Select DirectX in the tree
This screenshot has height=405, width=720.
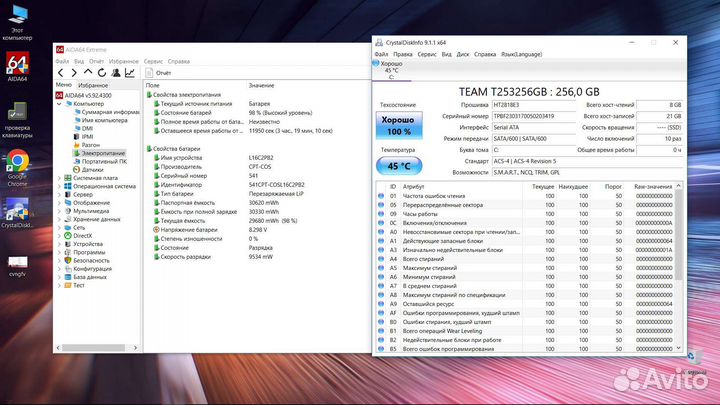[x=78, y=236]
